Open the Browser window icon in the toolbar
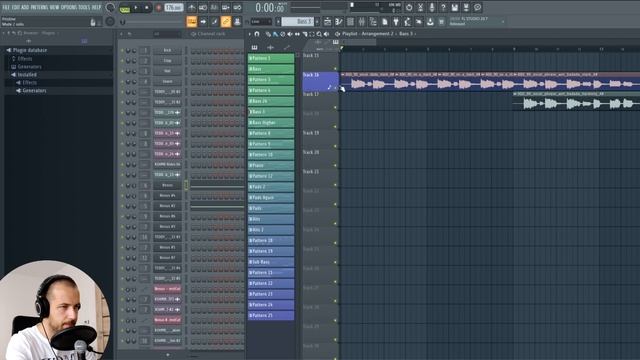Viewport: 640px width, 360px height. 373,22
